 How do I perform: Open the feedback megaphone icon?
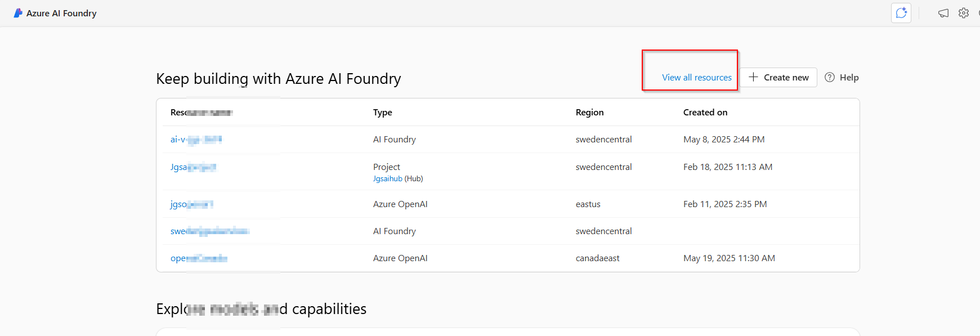point(943,13)
